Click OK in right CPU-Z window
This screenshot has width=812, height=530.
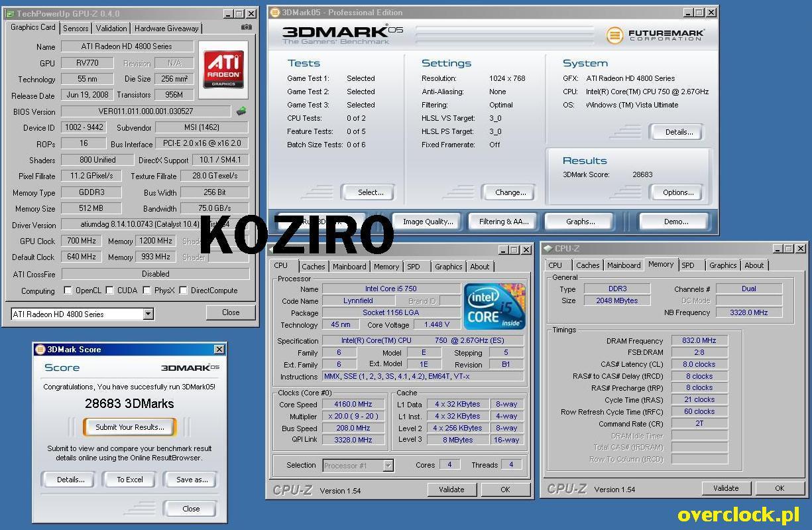point(780,488)
